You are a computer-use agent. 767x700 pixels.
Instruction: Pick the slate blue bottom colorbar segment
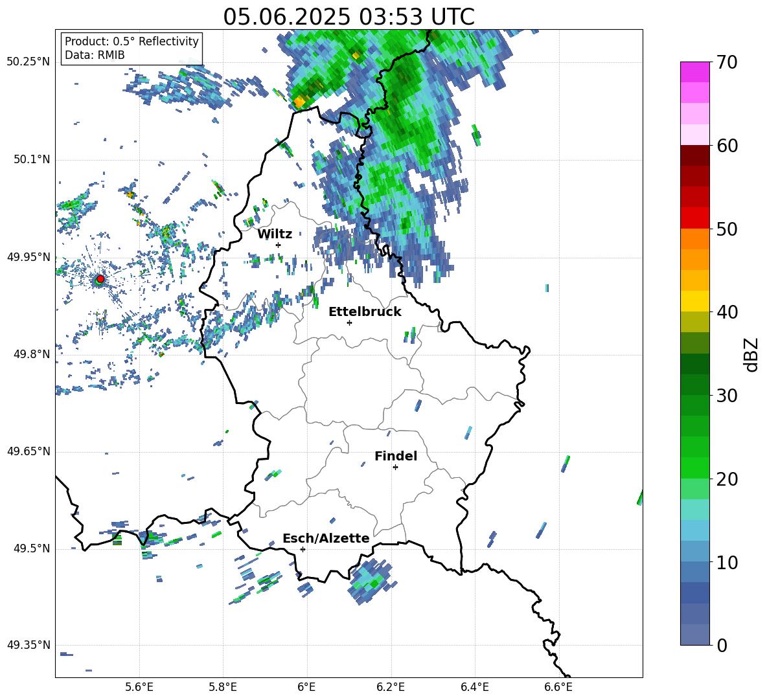pyautogui.click(x=694, y=635)
